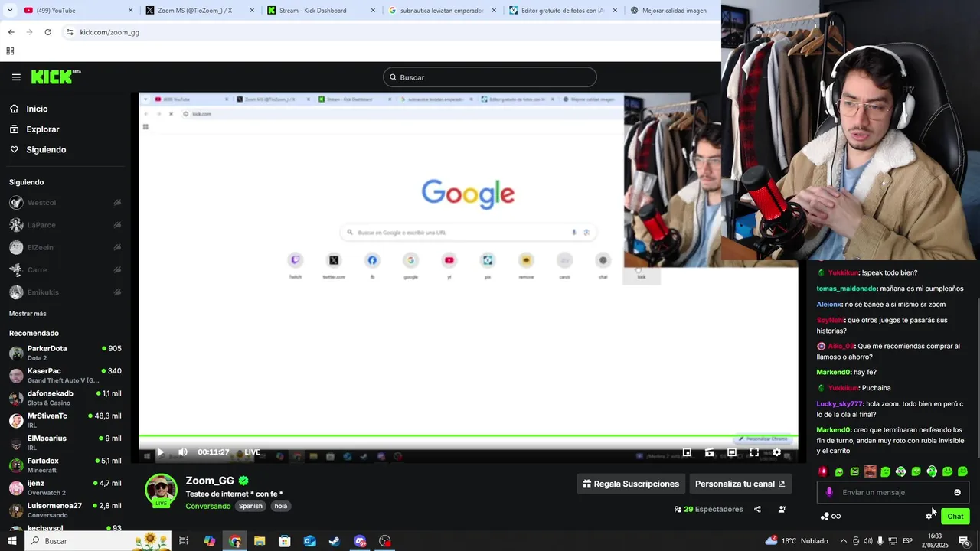Screen dimensions: 980x551
Task: Open followed channel Westcol
Action: click(65, 203)
